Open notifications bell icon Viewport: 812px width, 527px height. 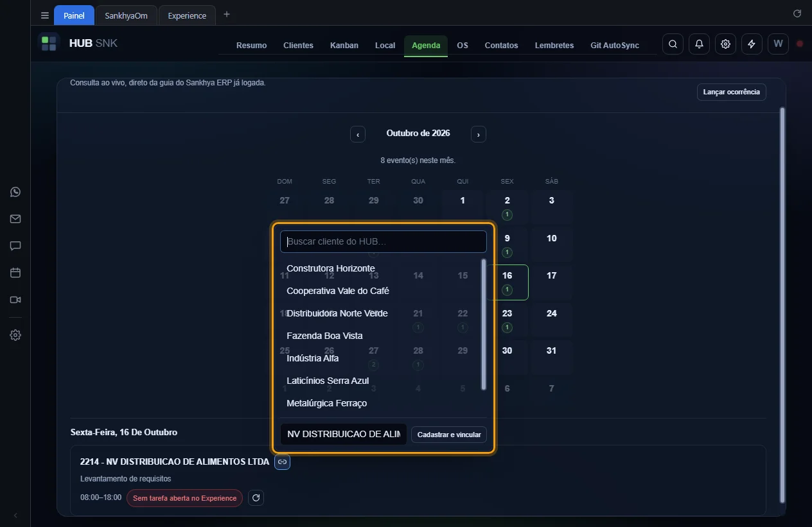coord(699,44)
